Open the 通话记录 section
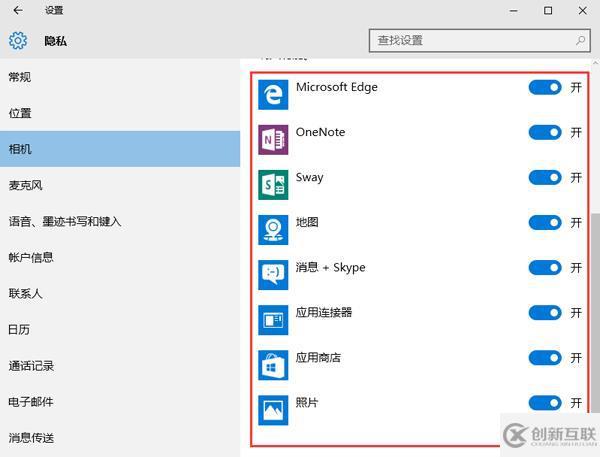Image resolution: width=600 pixels, height=457 pixels. (120, 366)
